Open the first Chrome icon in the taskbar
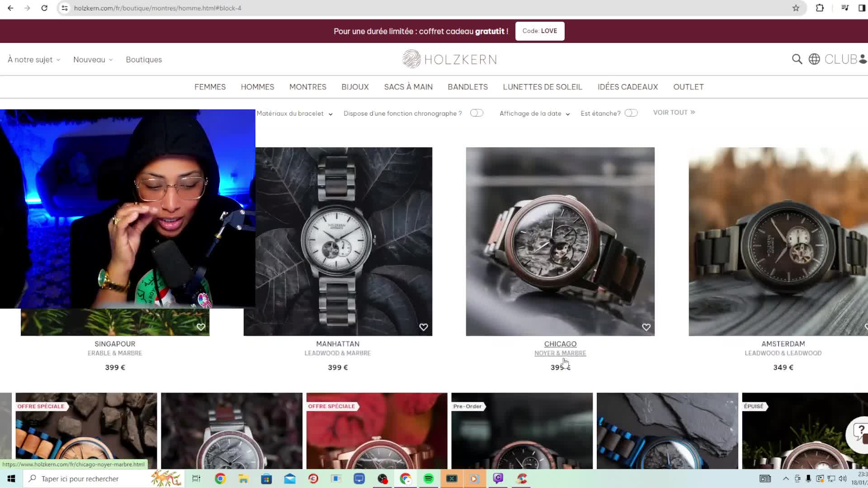Screen dimensions: 868x488 click(x=220, y=479)
